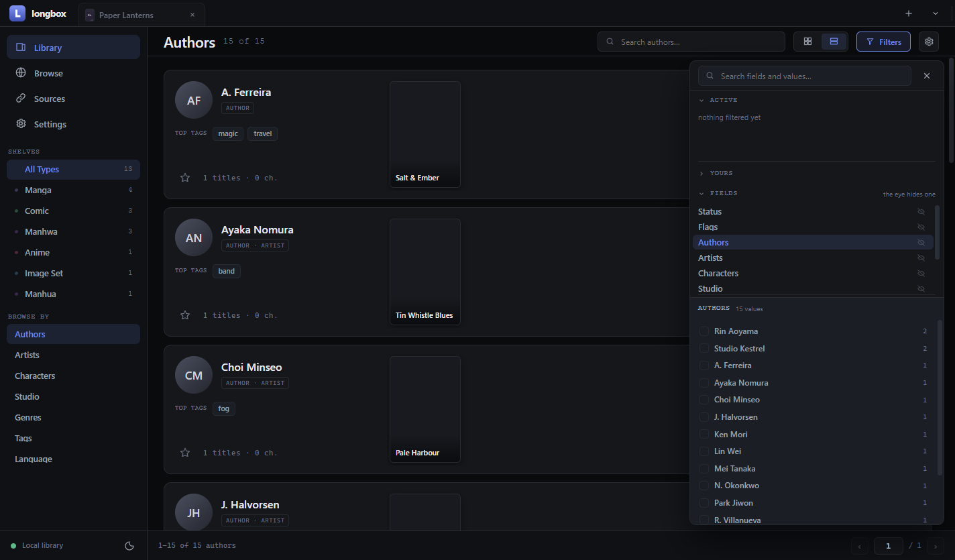Click the Filters button

click(x=883, y=42)
